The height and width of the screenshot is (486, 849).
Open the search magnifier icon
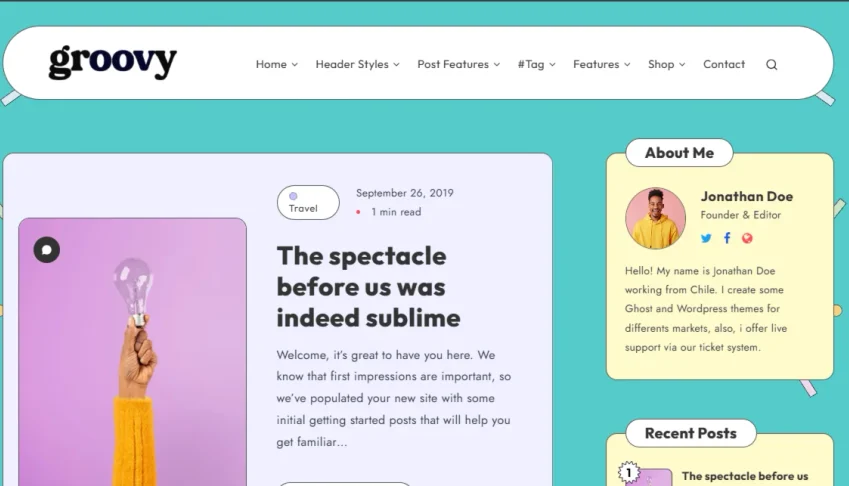tap(772, 65)
